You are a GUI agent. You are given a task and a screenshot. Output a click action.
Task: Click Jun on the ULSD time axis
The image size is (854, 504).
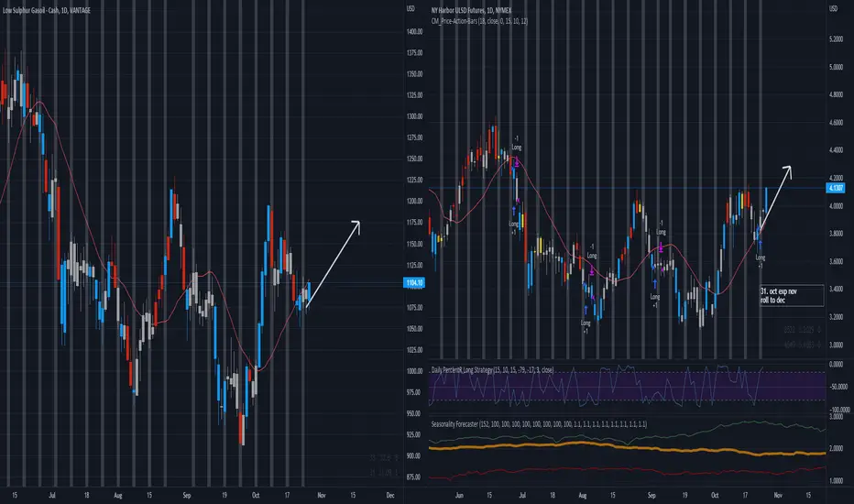tap(459, 495)
